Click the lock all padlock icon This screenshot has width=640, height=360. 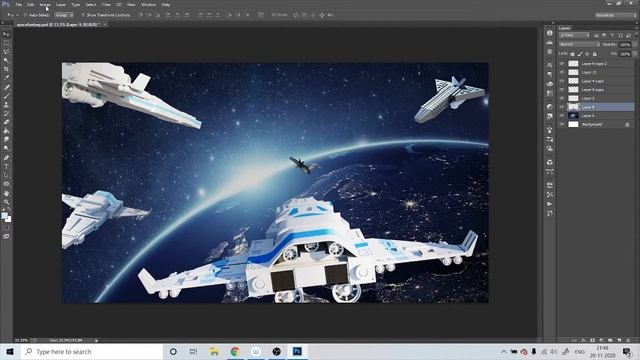[x=595, y=54]
